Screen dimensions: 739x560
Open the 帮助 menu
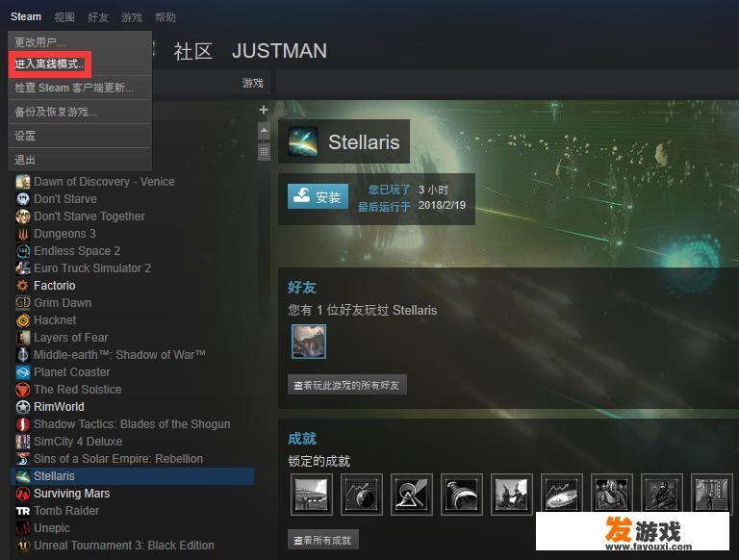pyautogui.click(x=166, y=17)
